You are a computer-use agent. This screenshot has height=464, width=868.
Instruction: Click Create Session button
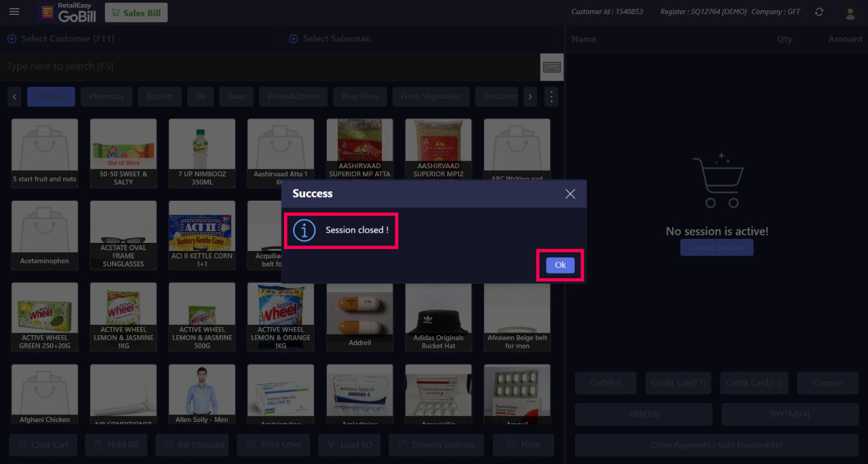click(x=717, y=248)
